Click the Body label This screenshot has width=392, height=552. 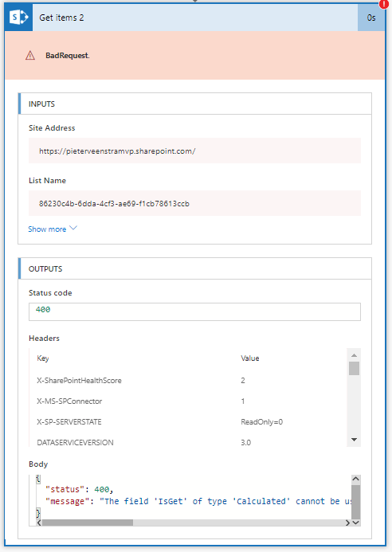pos(38,464)
